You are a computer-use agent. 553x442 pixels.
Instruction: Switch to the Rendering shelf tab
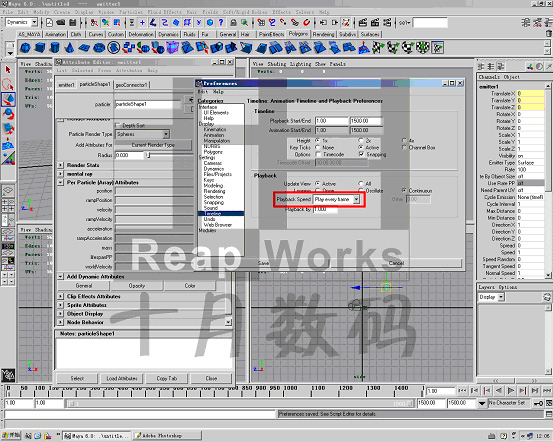(x=323, y=34)
